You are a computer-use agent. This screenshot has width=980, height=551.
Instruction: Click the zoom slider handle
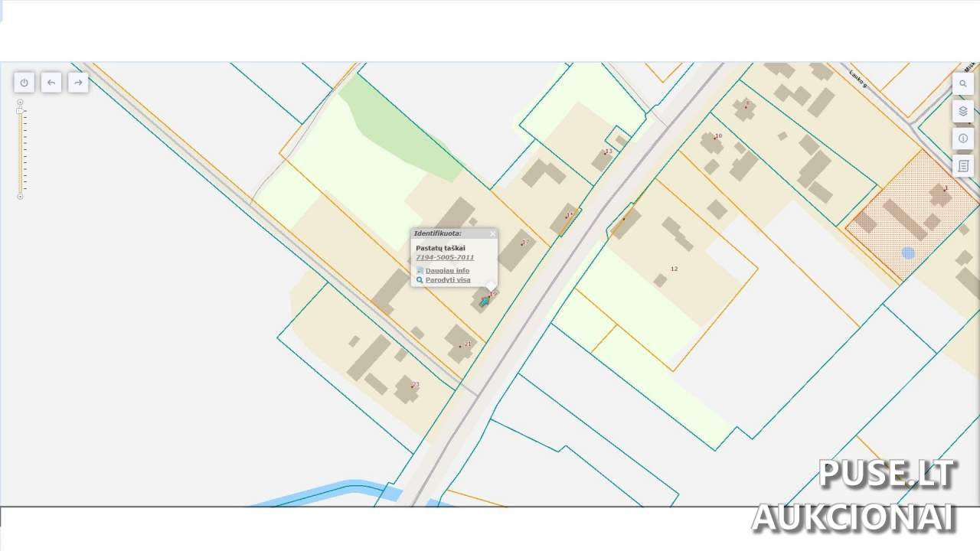click(x=20, y=111)
